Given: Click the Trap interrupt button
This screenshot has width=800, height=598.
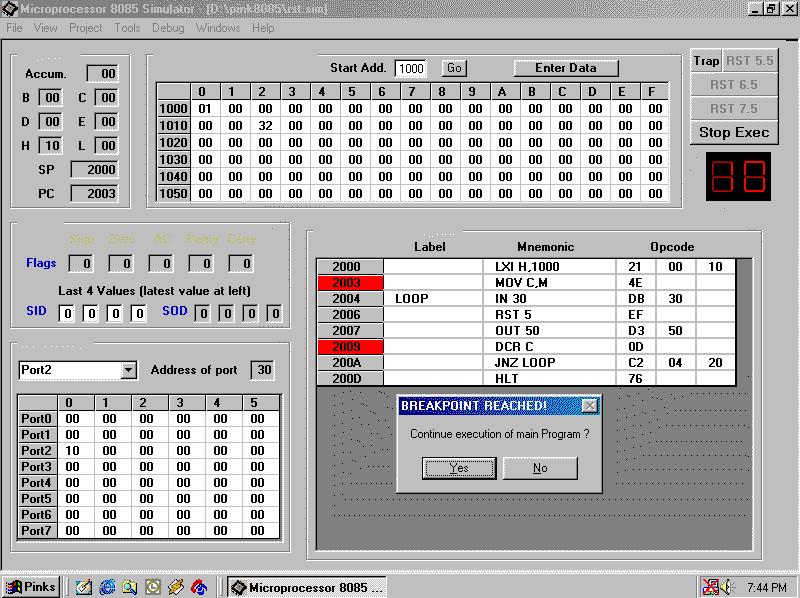Looking at the screenshot, I should (x=706, y=61).
